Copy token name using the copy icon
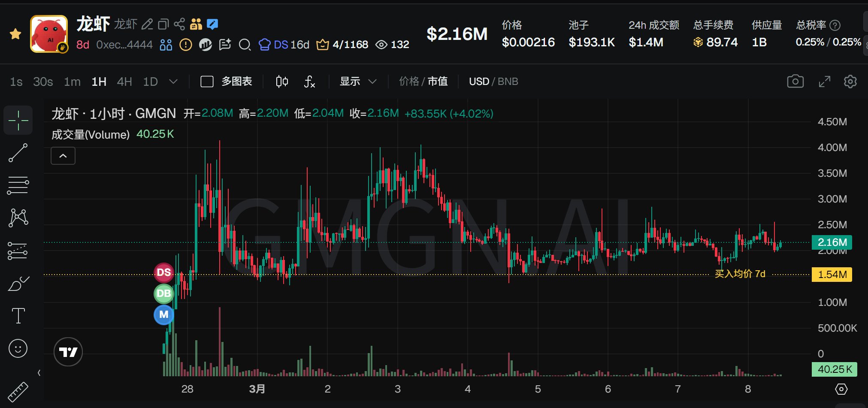868x408 pixels. pyautogui.click(x=163, y=24)
